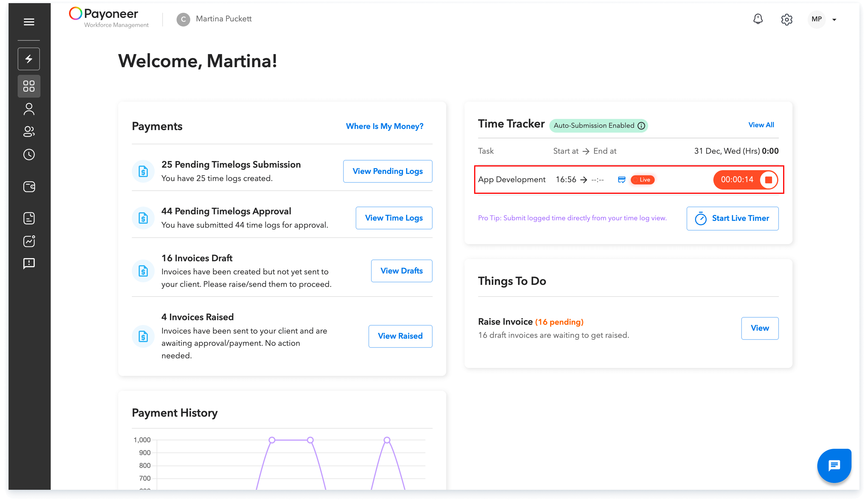The image size is (868, 504).
Task: Click the Auto-Submission Enabled info icon
Action: [x=641, y=126]
